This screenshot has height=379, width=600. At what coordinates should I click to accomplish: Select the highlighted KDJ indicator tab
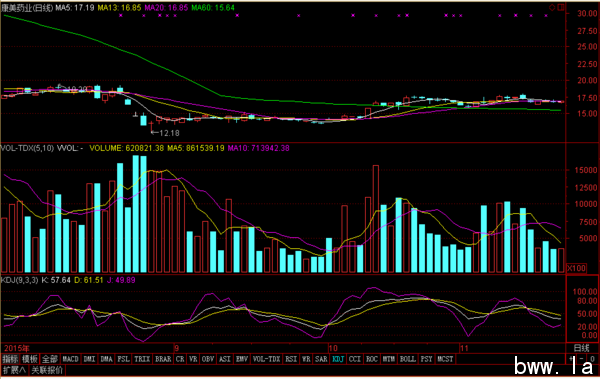pos(338,359)
